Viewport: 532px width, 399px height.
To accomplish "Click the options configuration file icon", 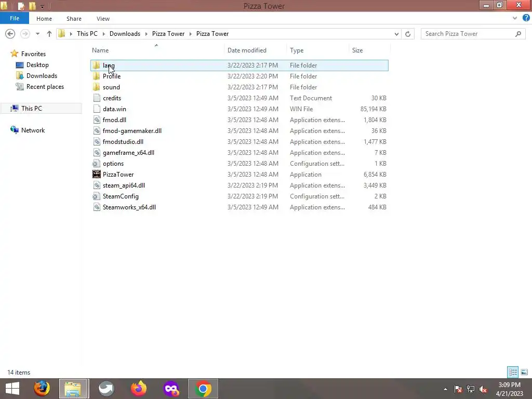I will (96, 163).
